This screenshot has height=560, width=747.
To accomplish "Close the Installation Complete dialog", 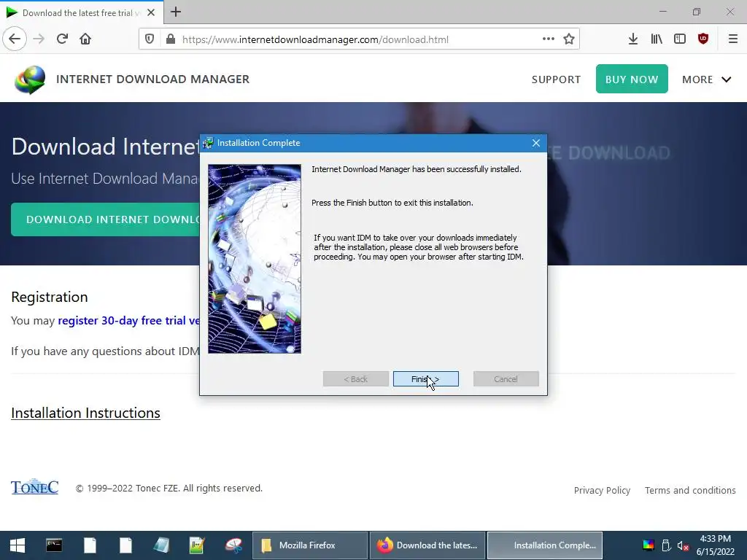I will (x=536, y=143).
